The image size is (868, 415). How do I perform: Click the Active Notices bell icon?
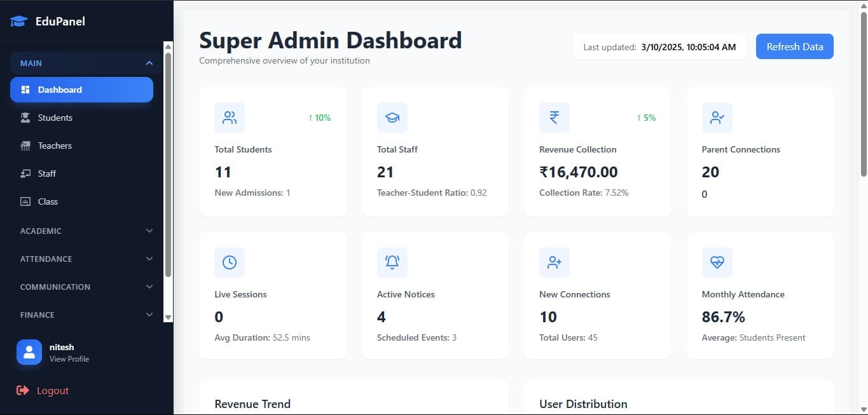click(392, 262)
